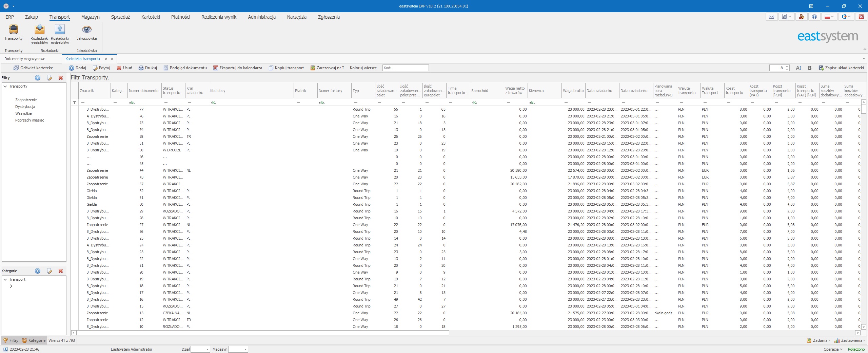Switch to the Dokumenty magazynowe tab
868x353 pixels.
[25, 59]
